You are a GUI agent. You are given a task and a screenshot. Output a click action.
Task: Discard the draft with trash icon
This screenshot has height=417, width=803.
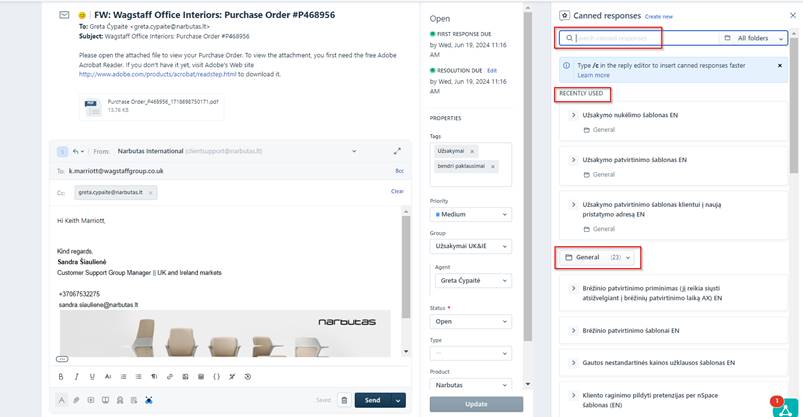[x=344, y=400]
